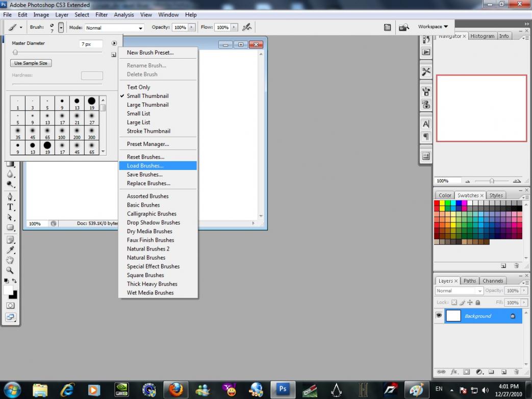Toggle Quick Mask mode in the toolbox

click(11, 306)
